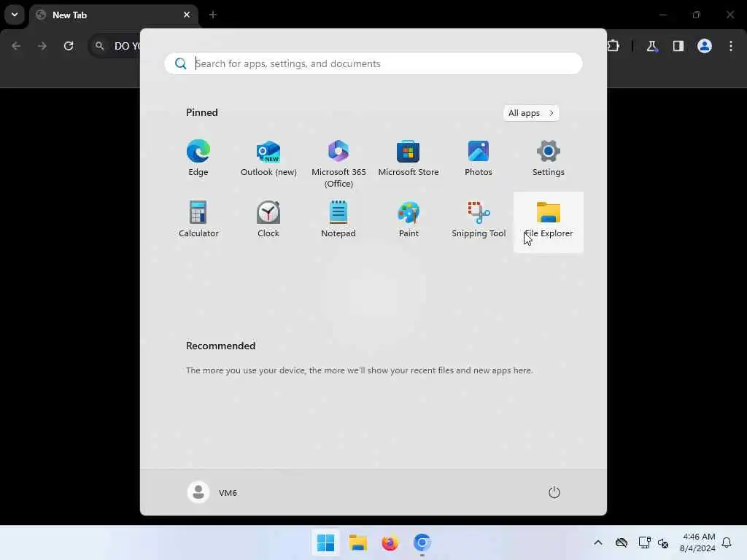Close the New Tab browser tab
The height and width of the screenshot is (560, 747).
(187, 15)
